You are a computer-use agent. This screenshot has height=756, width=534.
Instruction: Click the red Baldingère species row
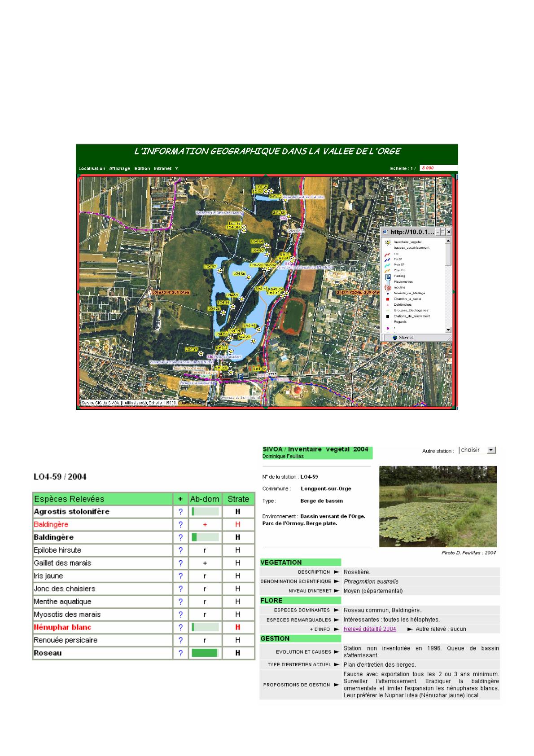pyautogui.click(x=143, y=524)
